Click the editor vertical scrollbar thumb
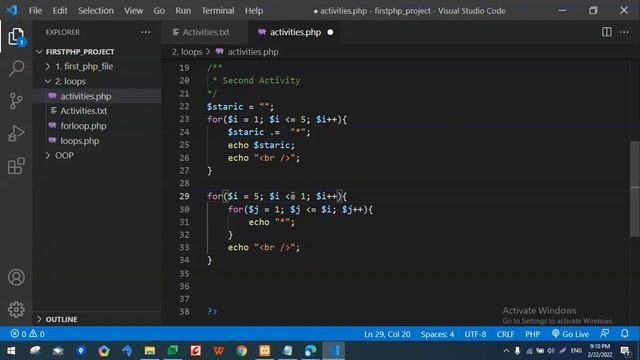640x360 pixels. pyautogui.click(x=635, y=188)
